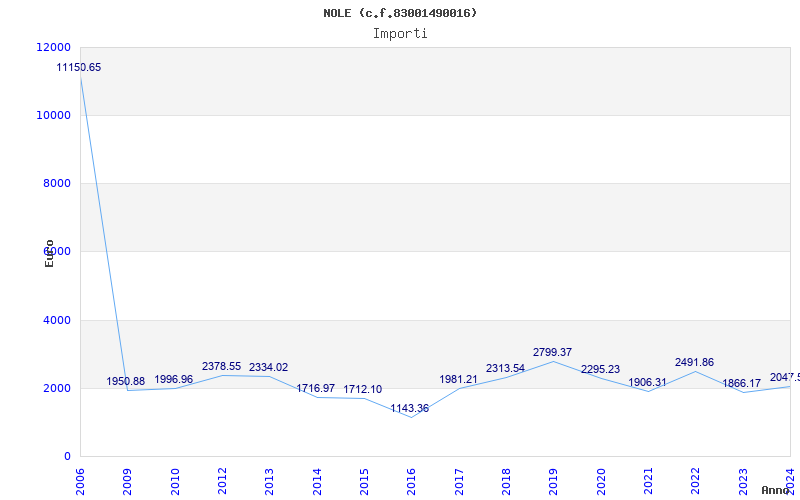The image size is (800, 500).
Task: Click the x-axis year 2022
Action: point(696,482)
